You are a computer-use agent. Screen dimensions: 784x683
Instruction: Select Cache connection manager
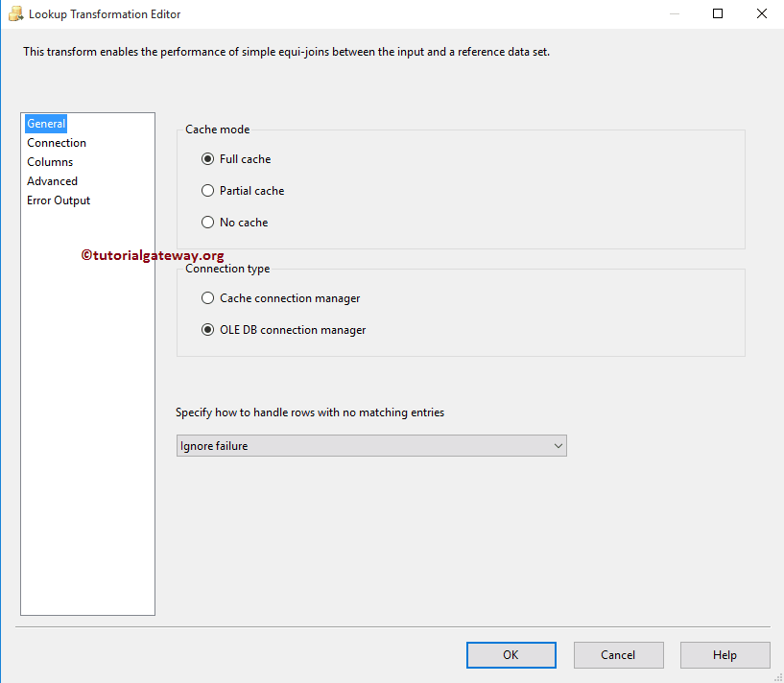[207, 298]
